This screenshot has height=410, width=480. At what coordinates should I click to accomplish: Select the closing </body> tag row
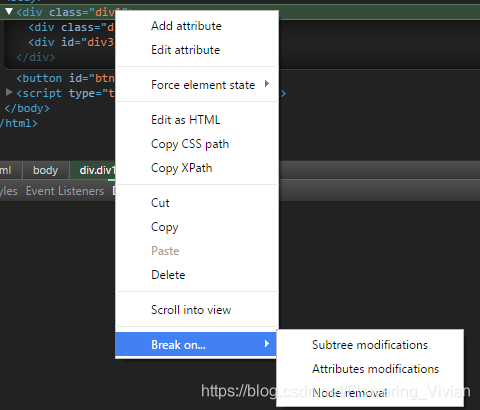27,108
